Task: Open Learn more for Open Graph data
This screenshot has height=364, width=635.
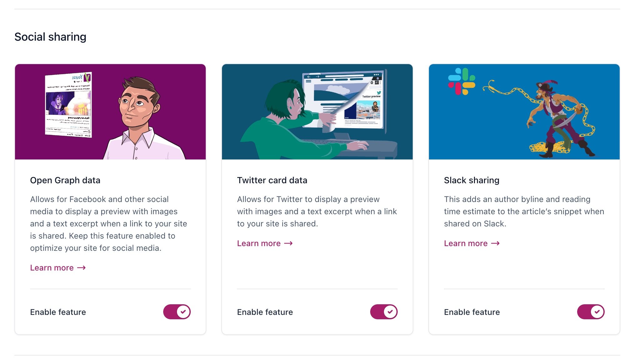Action: pos(52,268)
